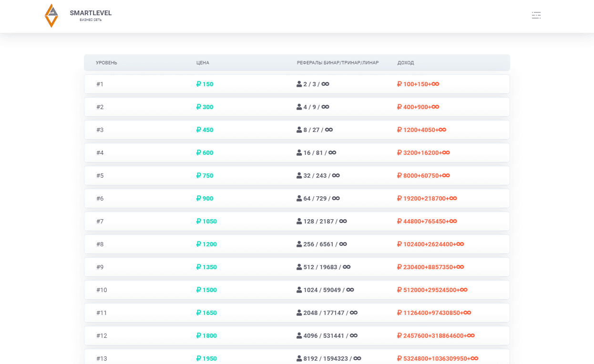Click the person icon in row #12
594x364 pixels.
click(x=299, y=336)
